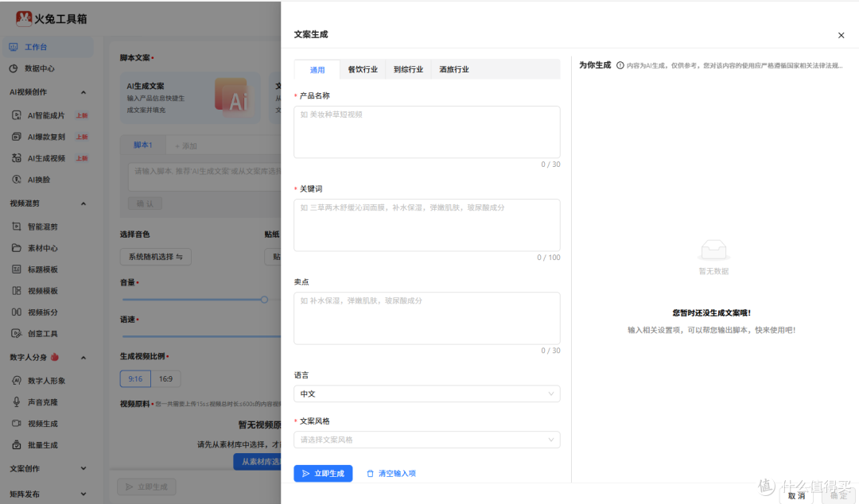This screenshot has width=859, height=504.
Task: Click the 清空输入项 link
Action: point(391,473)
